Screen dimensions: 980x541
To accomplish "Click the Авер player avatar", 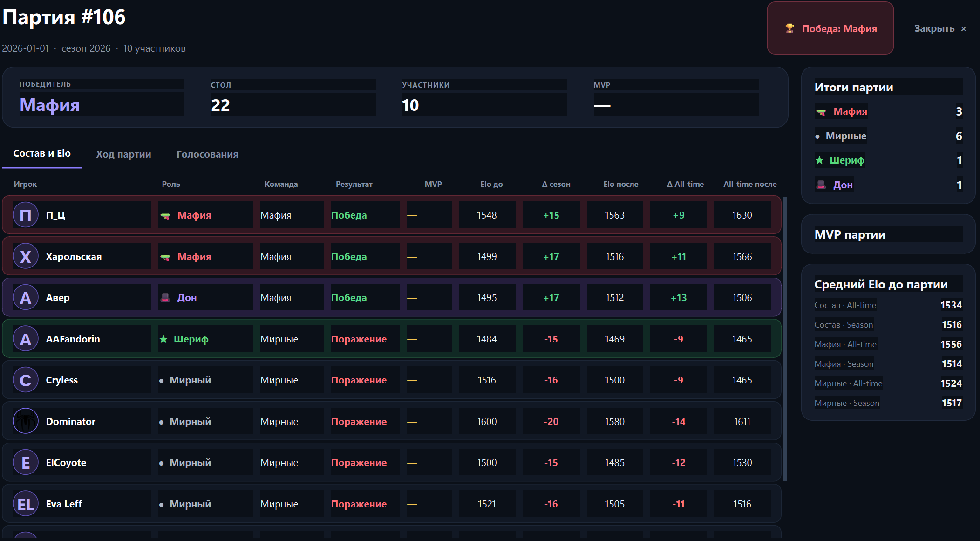I will 26,297.
